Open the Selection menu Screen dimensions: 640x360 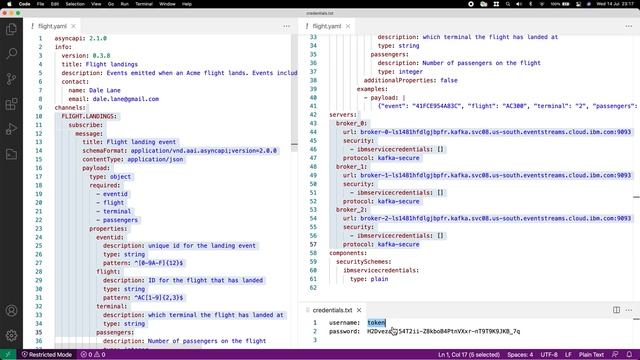coord(75,4)
